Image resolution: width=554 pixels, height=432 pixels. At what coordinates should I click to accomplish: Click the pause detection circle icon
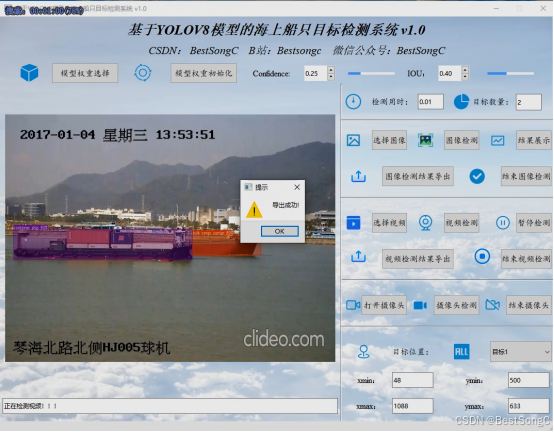coord(502,223)
